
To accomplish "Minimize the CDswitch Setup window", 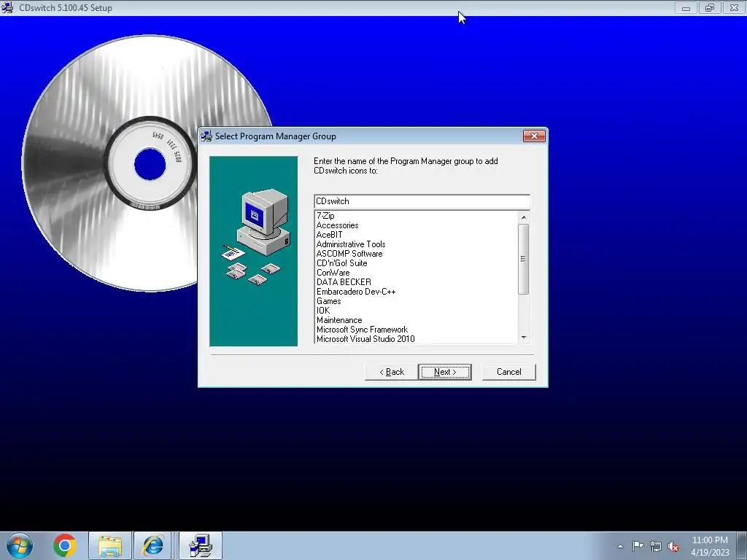I will click(x=686, y=7).
